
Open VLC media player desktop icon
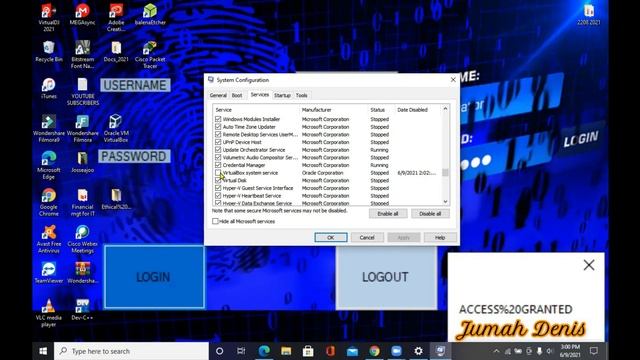coord(49,313)
